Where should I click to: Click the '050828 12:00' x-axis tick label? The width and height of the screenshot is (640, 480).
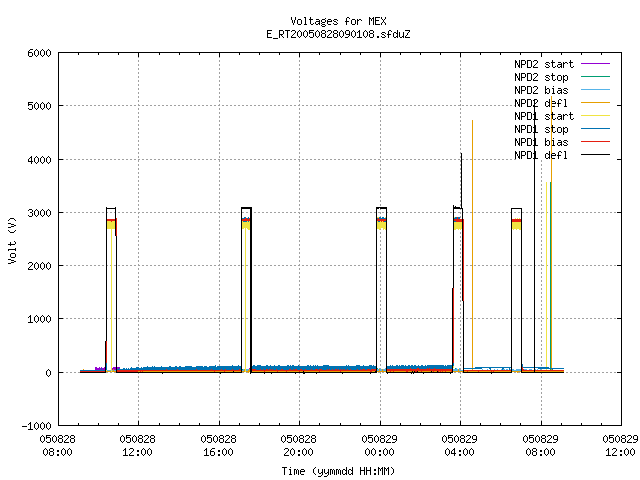[x=138, y=446]
